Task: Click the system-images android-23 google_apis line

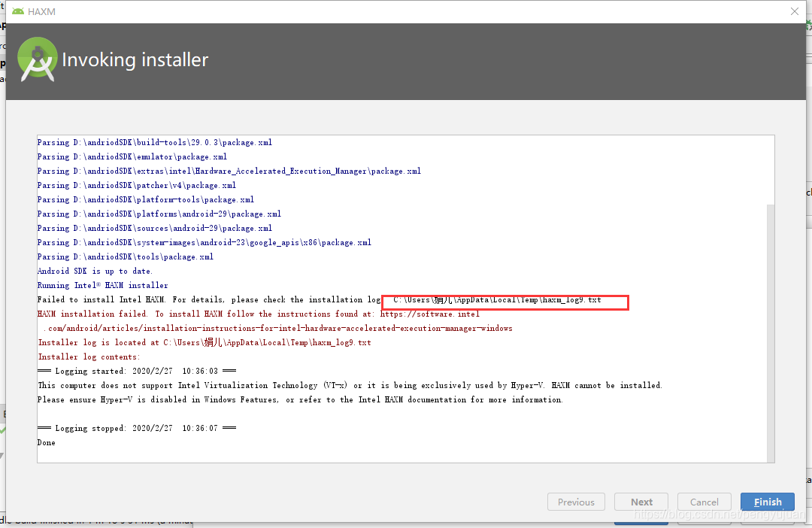Action: tap(204, 242)
